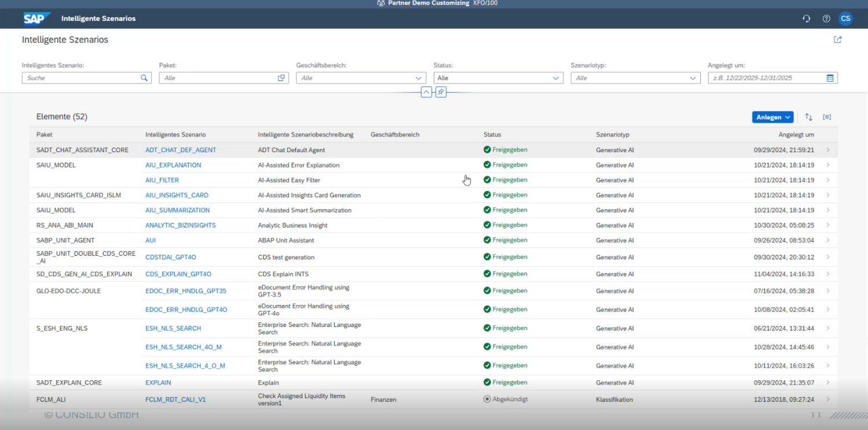Viewport: 868px width, 430px height.
Task: Select the RS_ANA_ABI_MAIN package cell
Action: tap(65, 225)
